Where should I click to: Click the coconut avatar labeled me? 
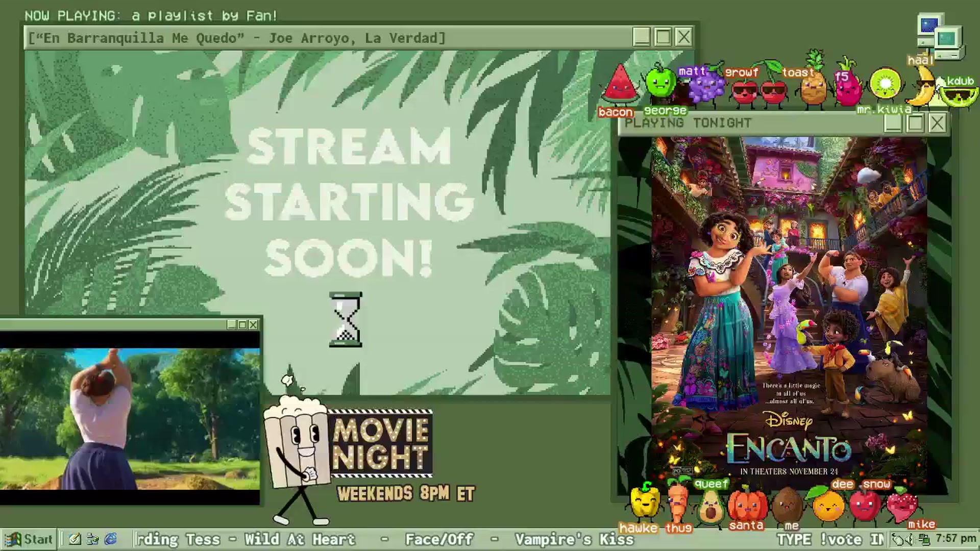[x=787, y=505]
